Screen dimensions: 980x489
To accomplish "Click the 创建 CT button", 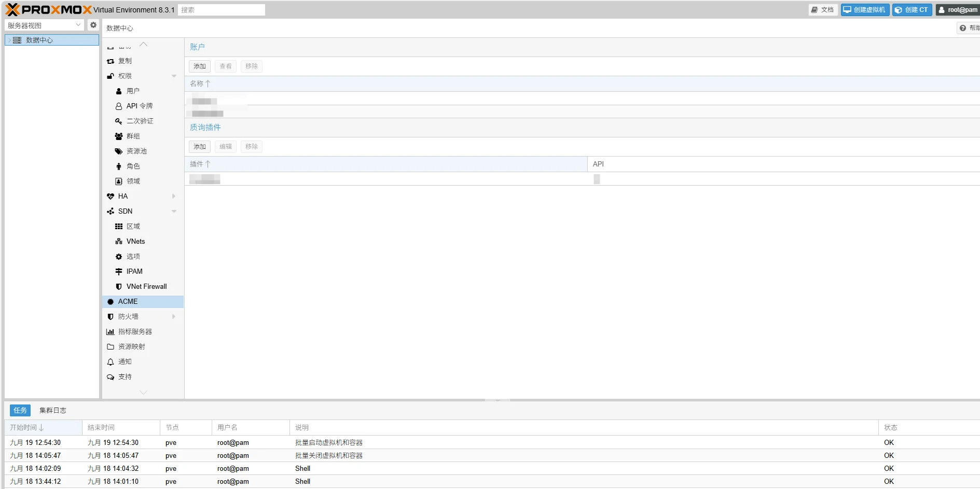I will (912, 10).
